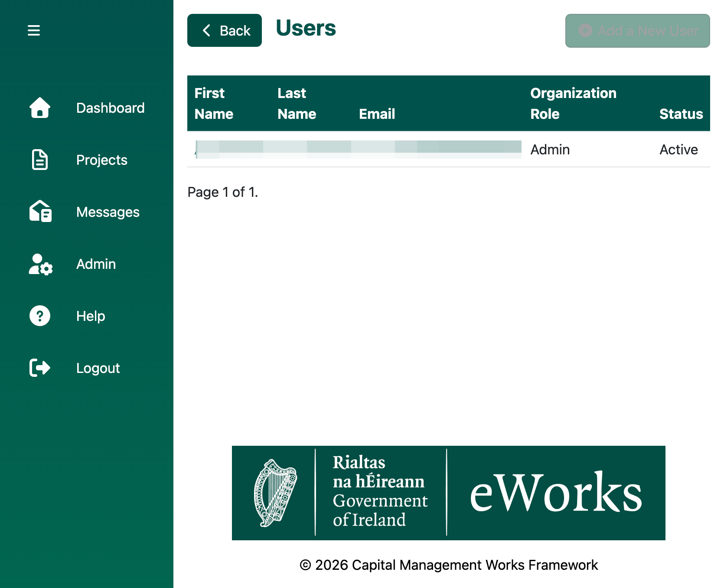Click the Email column header

point(377,114)
